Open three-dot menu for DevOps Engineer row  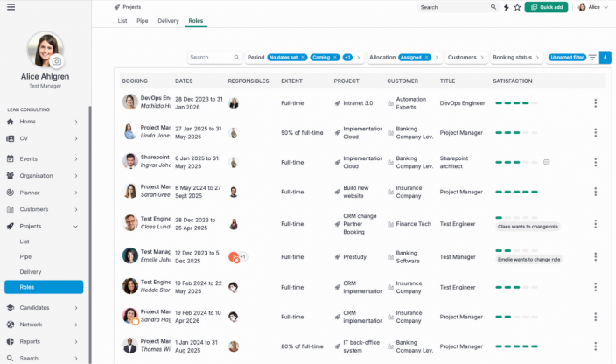coord(596,103)
